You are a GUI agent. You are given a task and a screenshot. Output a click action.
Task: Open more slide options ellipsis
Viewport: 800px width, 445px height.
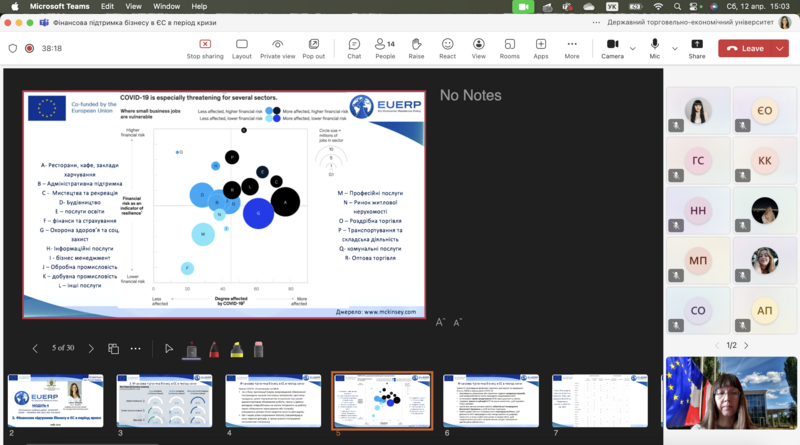135,349
